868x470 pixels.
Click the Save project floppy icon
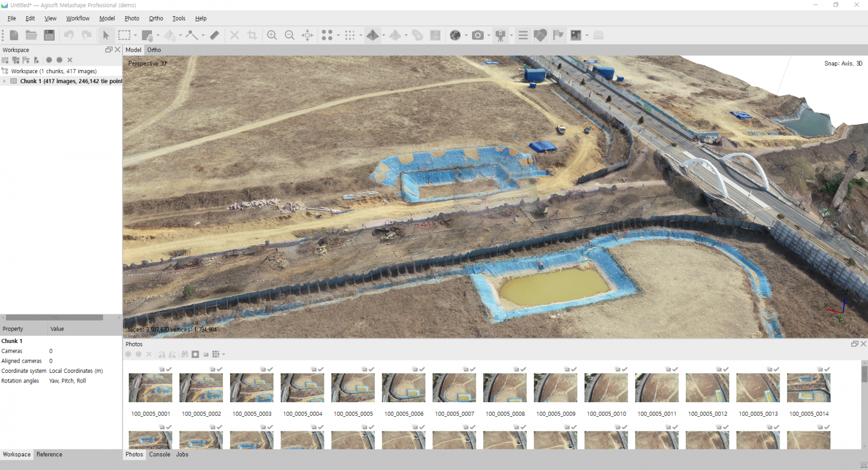pyautogui.click(x=49, y=35)
